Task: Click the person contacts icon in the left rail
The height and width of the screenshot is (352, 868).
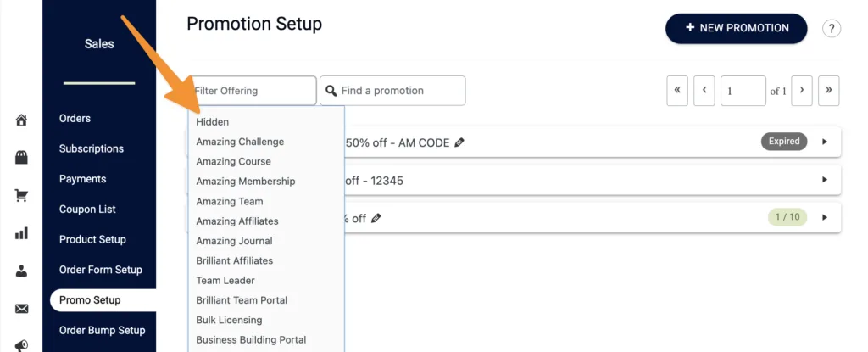Action: (x=22, y=271)
